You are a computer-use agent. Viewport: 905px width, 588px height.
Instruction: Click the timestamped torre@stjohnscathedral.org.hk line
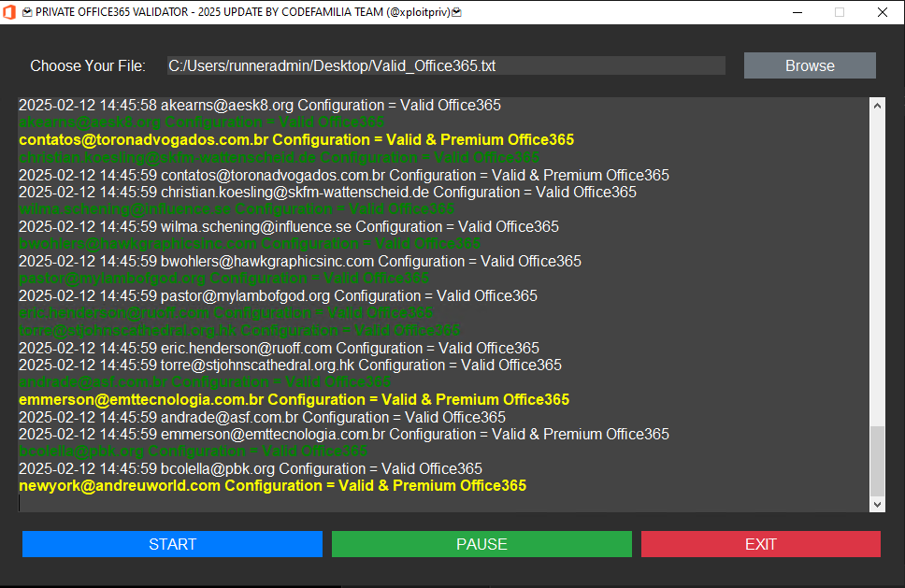pyautogui.click(x=291, y=365)
